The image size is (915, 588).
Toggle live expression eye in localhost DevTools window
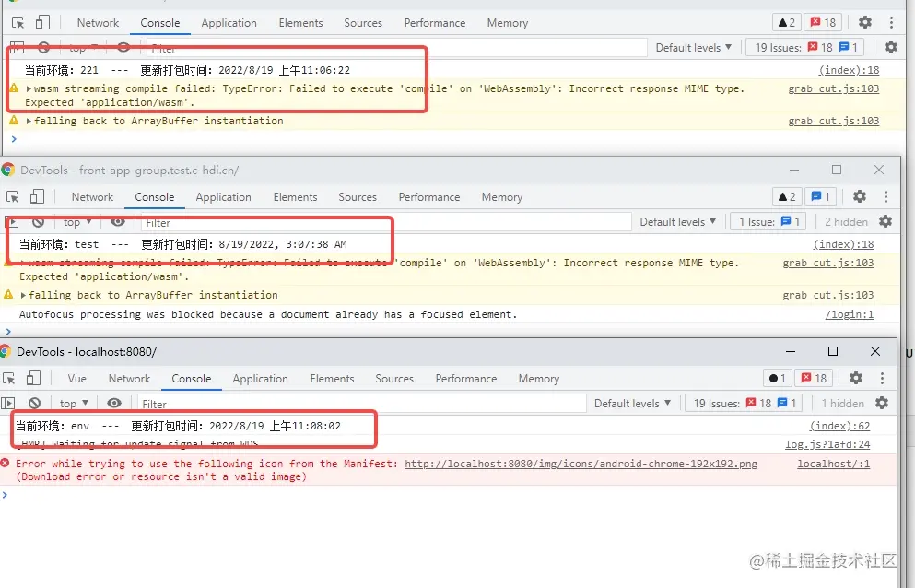point(114,403)
